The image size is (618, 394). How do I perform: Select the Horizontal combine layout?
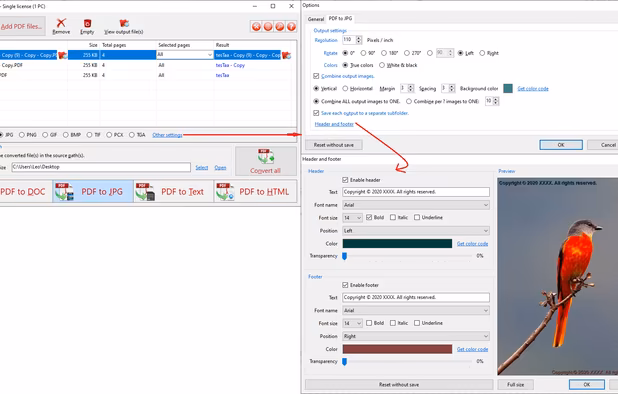pos(345,88)
